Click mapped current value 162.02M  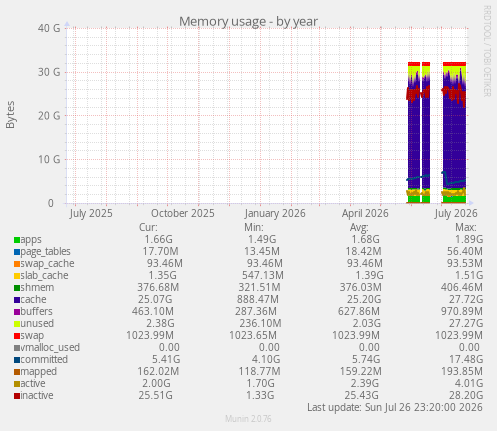click(x=158, y=372)
